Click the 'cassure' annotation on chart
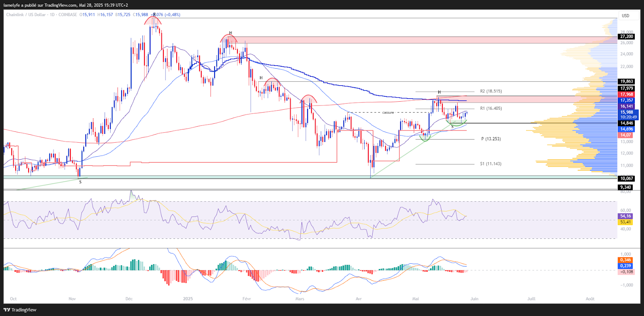The width and height of the screenshot is (644, 316). [388, 113]
